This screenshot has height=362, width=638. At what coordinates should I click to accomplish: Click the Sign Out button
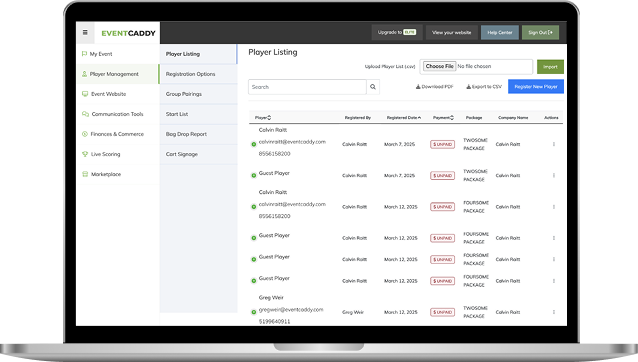(540, 32)
